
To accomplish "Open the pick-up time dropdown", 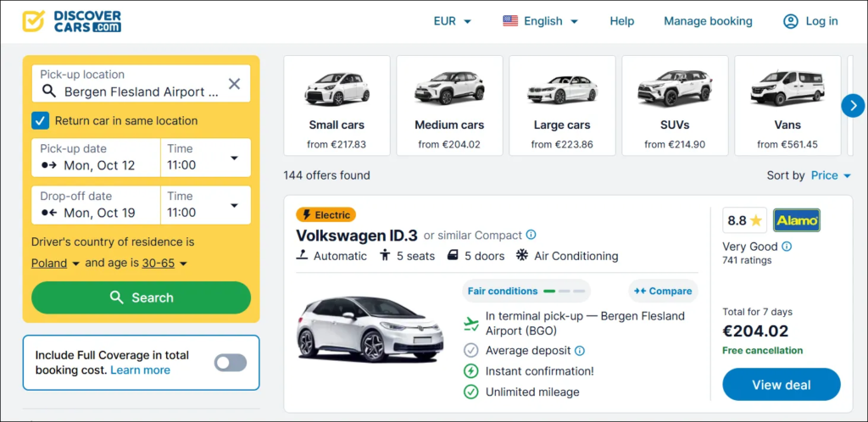I will coord(206,157).
